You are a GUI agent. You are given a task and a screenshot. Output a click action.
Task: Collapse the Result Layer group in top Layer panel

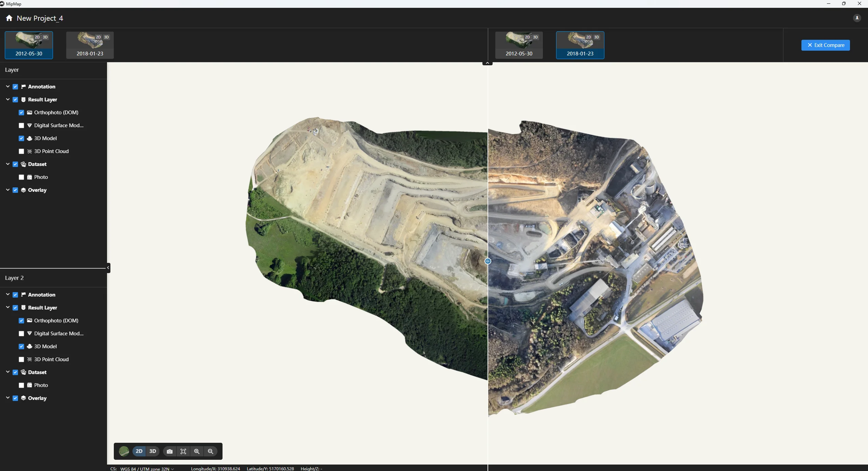(x=7, y=99)
